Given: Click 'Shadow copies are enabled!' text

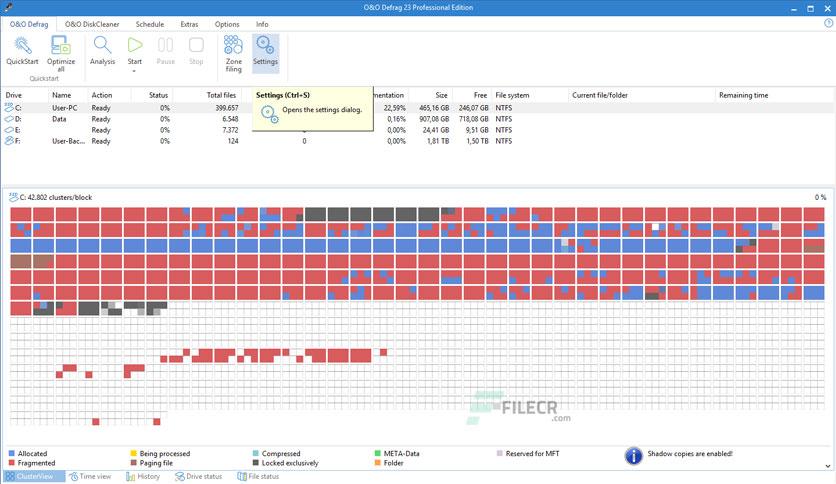Looking at the screenshot, I should (x=690, y=454).
